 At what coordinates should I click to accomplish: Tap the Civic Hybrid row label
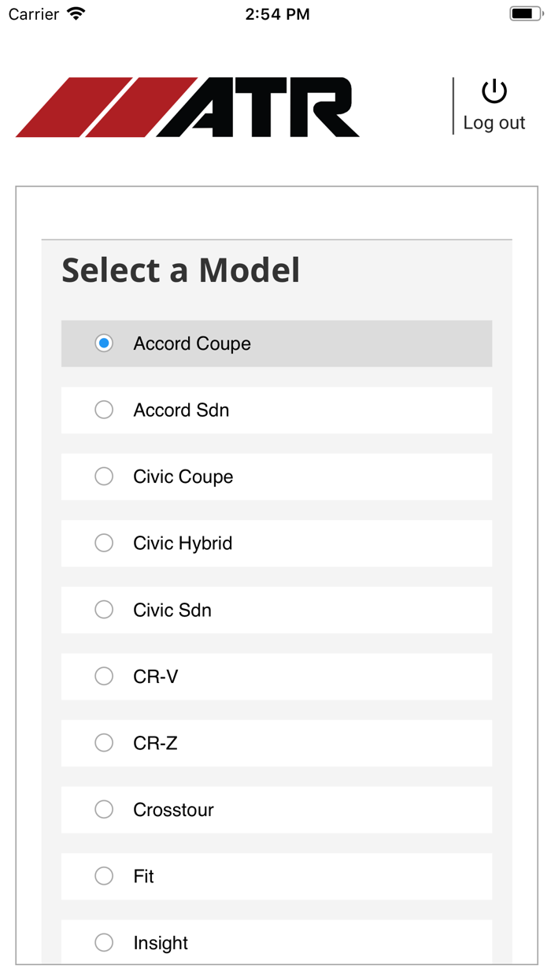point(183,544)
